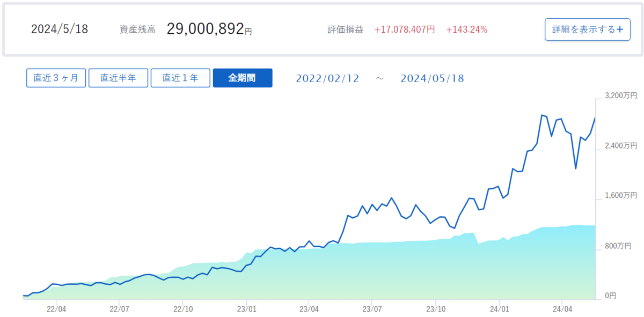The width and height of the screenshot is (644, 317).
Task: Click the 22/10 x-axis label
Action: tap(183, 309)
